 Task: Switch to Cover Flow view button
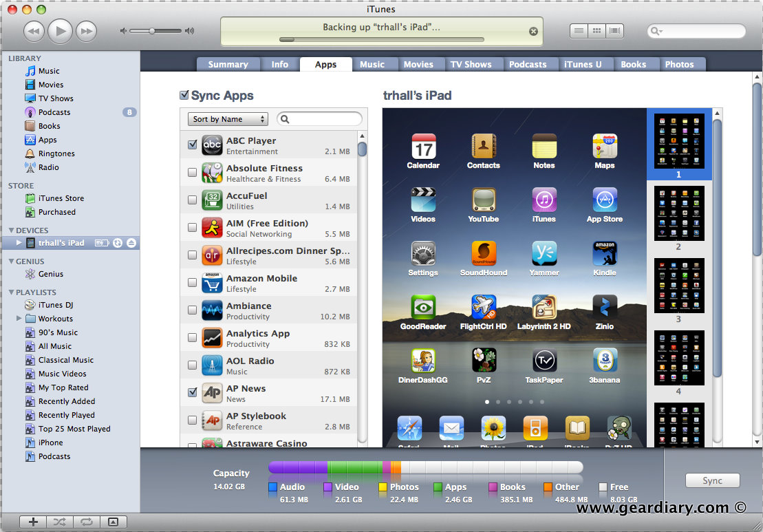(615, 31)
